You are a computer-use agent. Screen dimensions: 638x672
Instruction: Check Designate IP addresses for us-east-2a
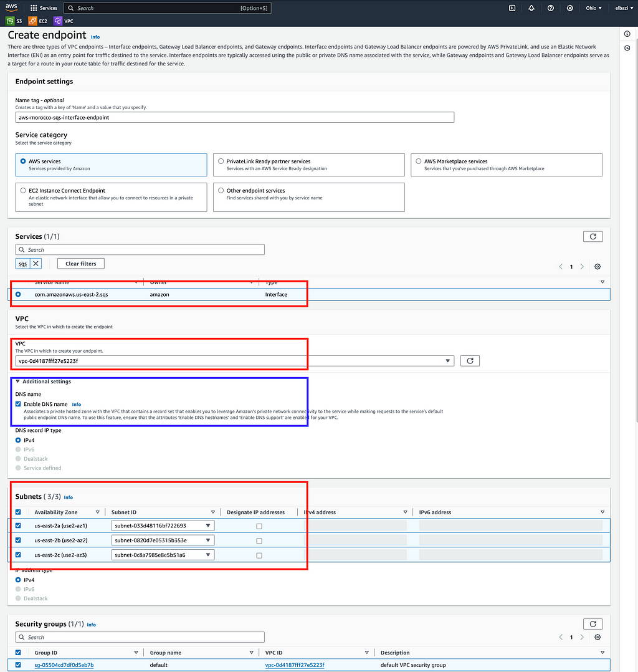click(x=259, y=526)
